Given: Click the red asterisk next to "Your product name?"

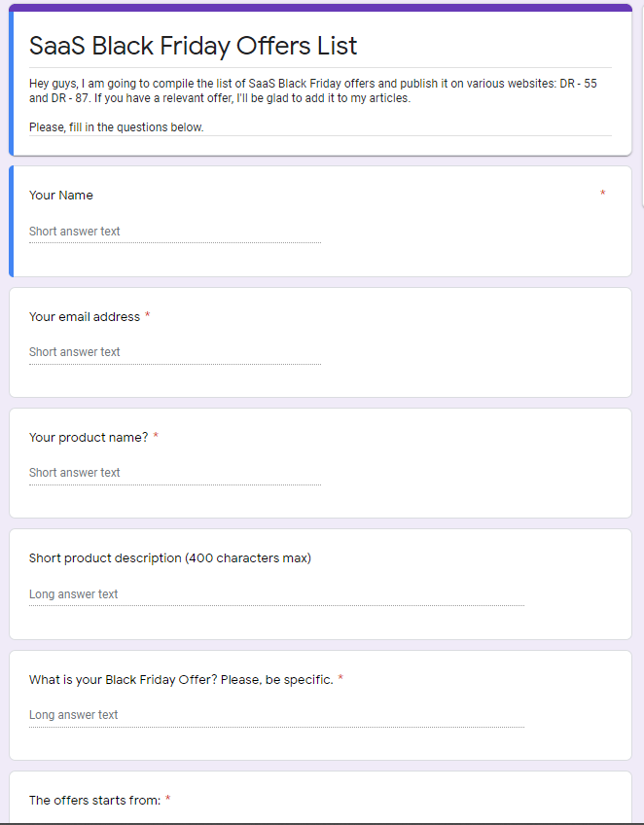Looking at the screenshot, I should click(x=156, y=437).
